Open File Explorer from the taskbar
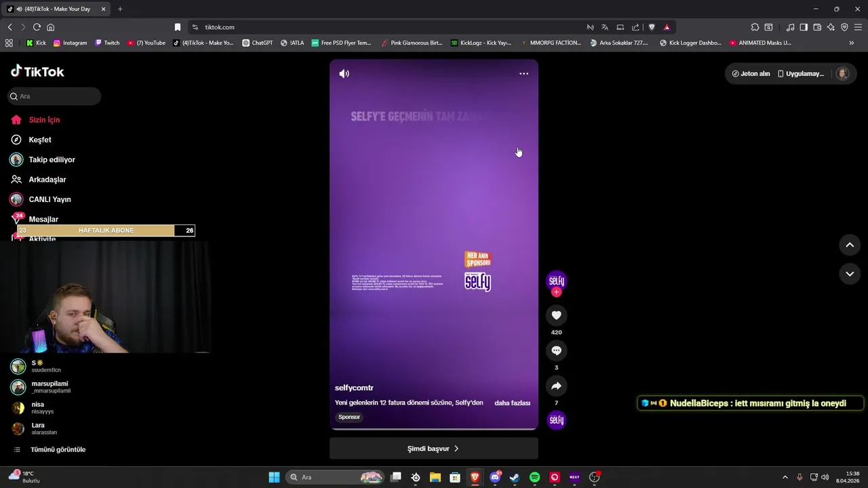868x488 pixels. [x=435, y=477]
